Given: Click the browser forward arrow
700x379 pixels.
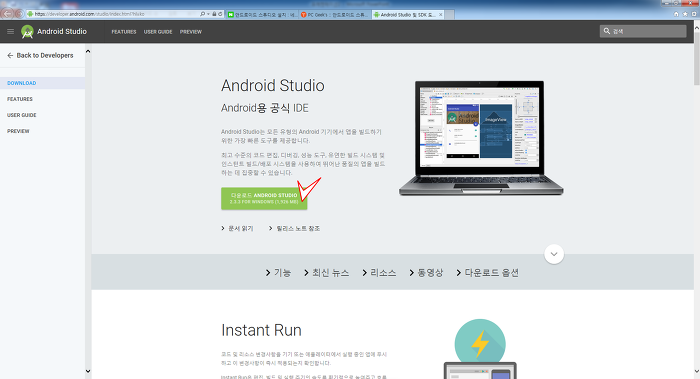Looking at the screenshot, I should pos(19,14).
